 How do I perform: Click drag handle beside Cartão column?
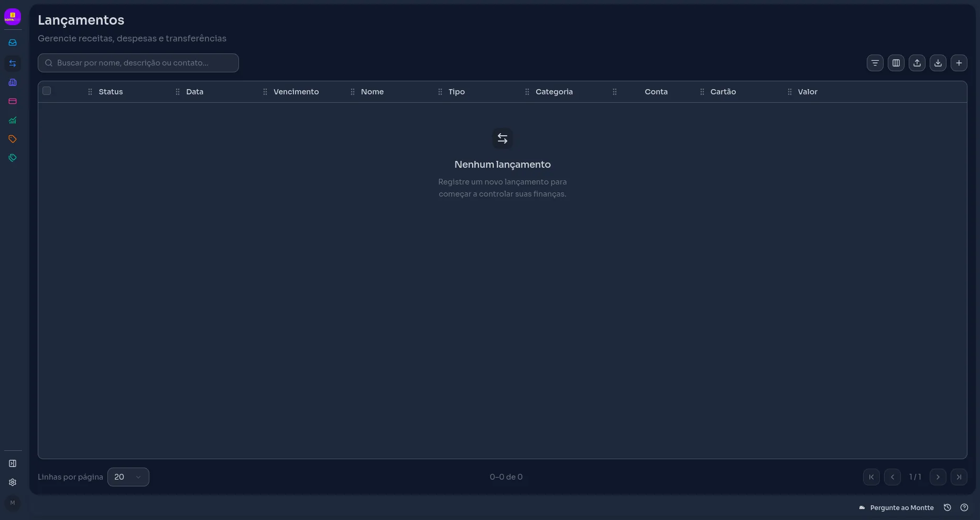click(x=702, y=92)
